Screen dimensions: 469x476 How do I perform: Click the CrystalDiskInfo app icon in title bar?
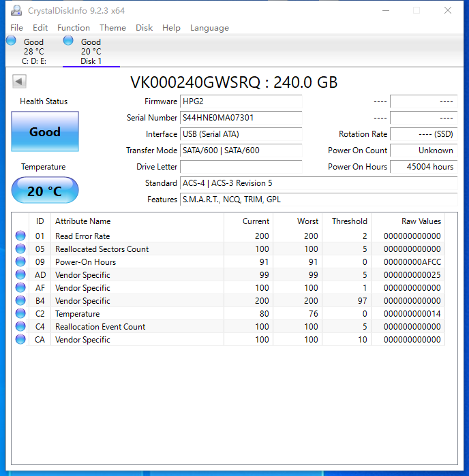click(x=16, y=11)
